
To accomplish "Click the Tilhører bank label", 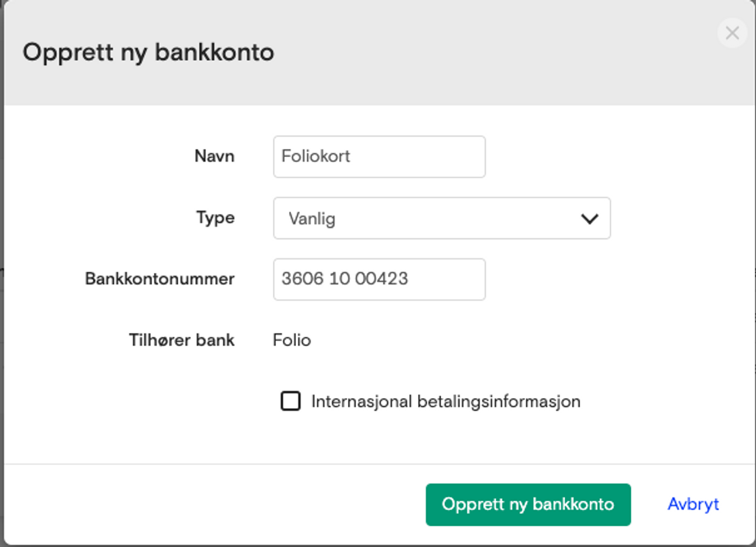I will click(x=182, y=340).
